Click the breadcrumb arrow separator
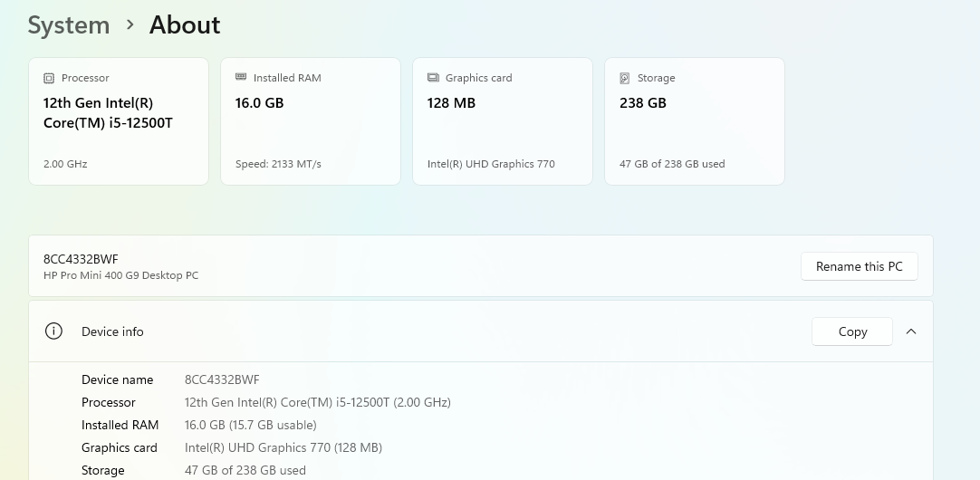 [130, 25]
